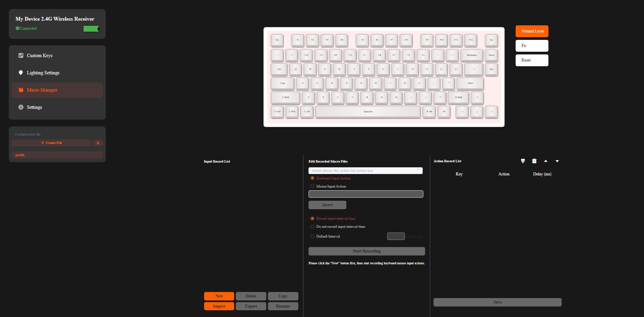Open Lighting Settings in the sidebar
Viewport: 644px width, 317px height.
(x=57, y=73)
